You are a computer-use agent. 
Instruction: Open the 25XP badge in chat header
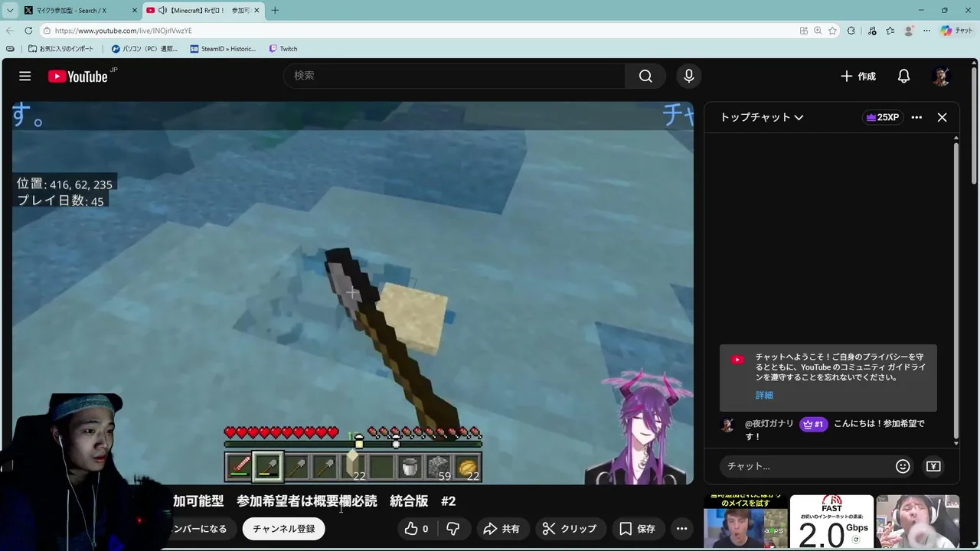[x=882, y=117]
